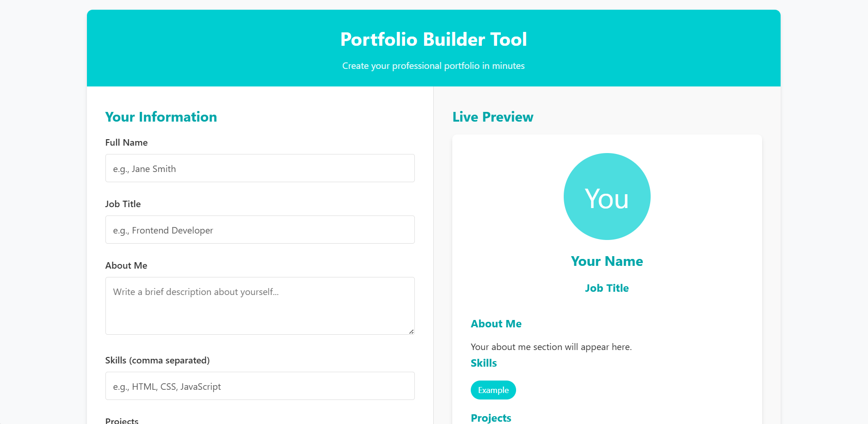
Task: Select the Job Title input field
Action: click(259, 229)
